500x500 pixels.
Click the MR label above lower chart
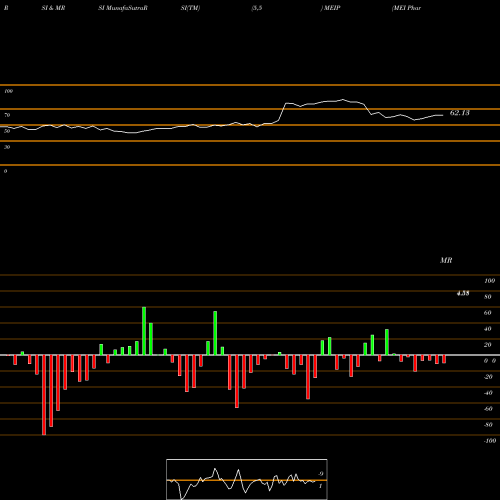coord(446,260)
